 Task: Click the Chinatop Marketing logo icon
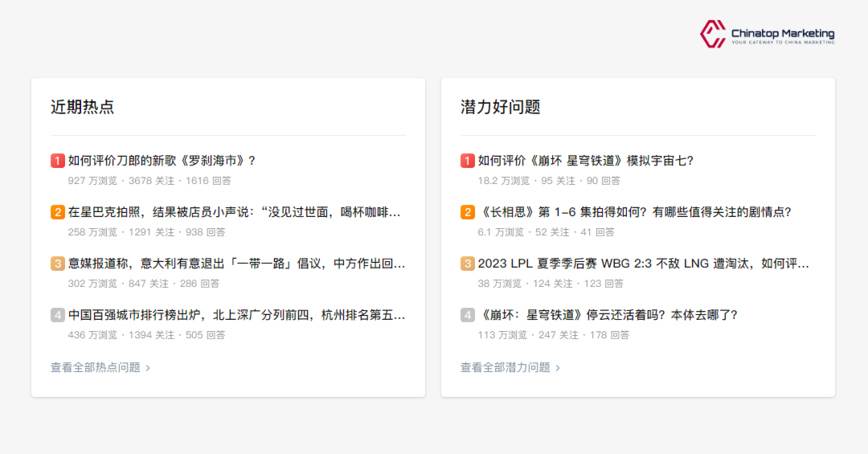[x=713, y=34]
